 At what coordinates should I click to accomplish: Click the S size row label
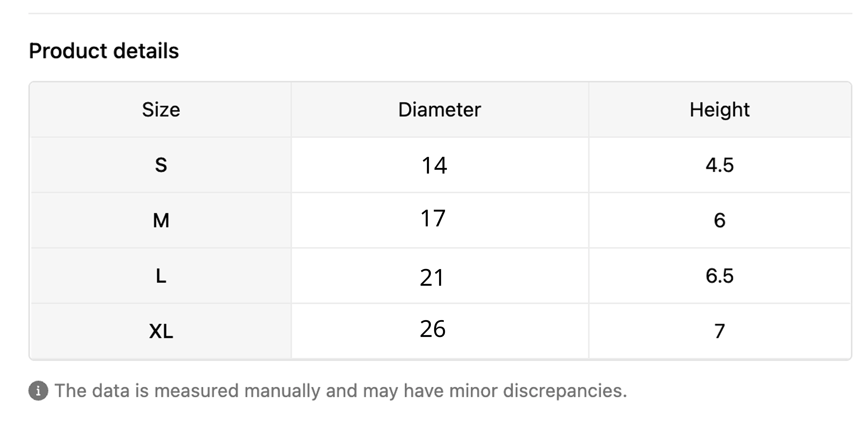pos(161,165)
